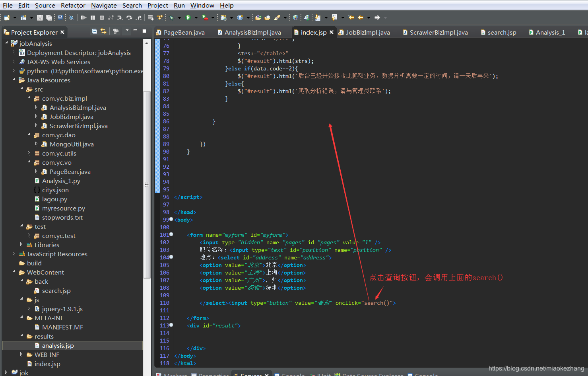Click the Project Explorer vertical scrollbar
Viewport: 588px width, 376px height.
tap(147, 184)
